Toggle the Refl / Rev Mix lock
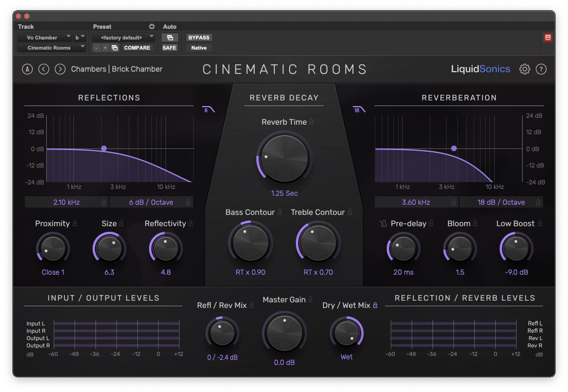This screenshot has width=568, height=392. (251, 305)
